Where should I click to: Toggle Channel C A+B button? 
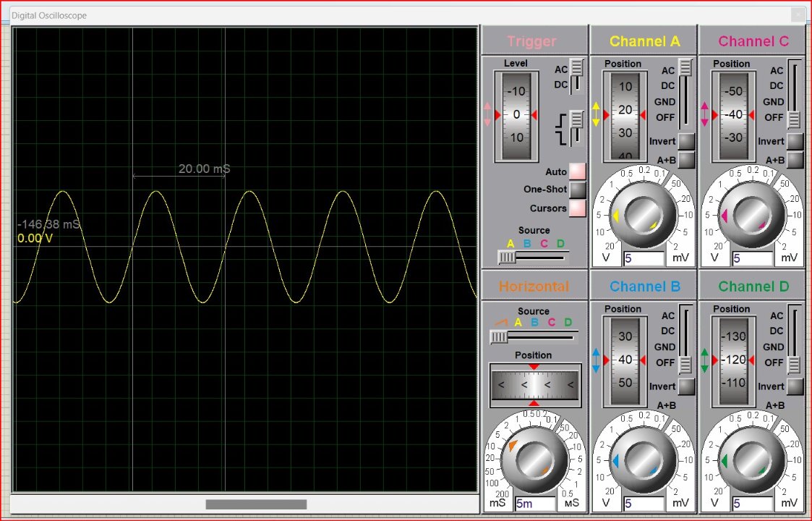point(795,160)
